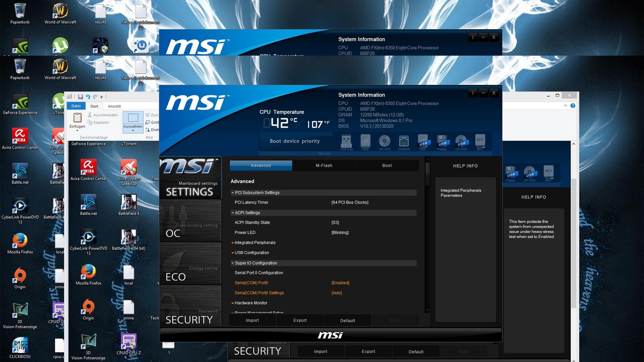The height and width of the screenshot is (362, 644).
Task: Select the Serial(COM) Port0 Settings row label
Action: 259,293
